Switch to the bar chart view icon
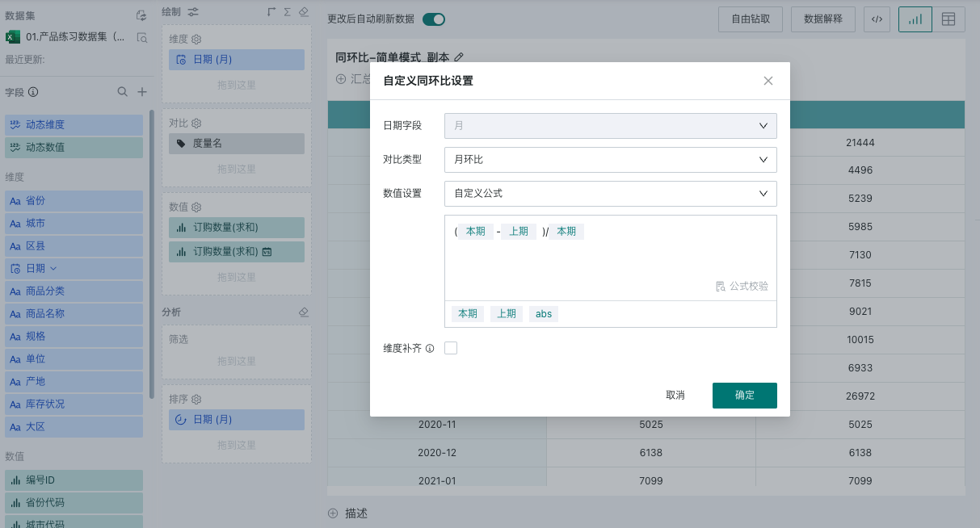This screenshot has height=528, width=980. tap(915, 19)
